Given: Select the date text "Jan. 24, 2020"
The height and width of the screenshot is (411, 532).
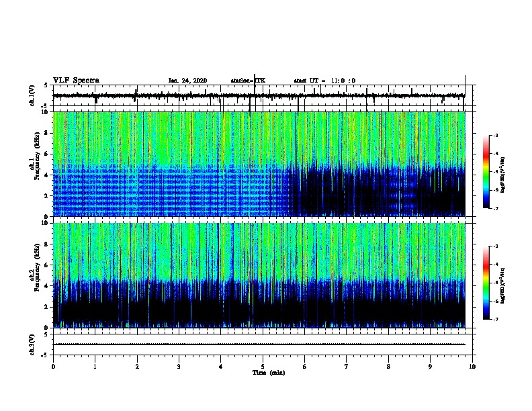Looking at the screenshot, I should pyautogui.click(x=187, y=81).
